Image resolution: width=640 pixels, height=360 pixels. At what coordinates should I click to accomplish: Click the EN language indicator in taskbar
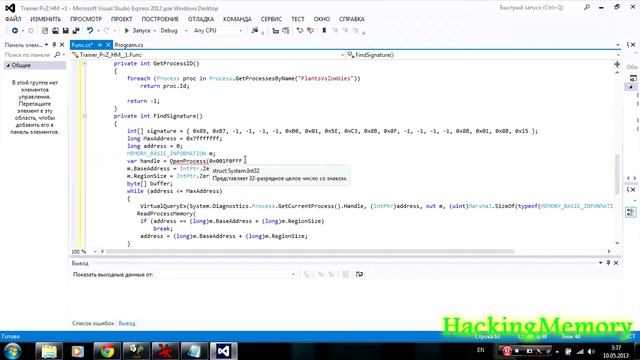[481, 350]
